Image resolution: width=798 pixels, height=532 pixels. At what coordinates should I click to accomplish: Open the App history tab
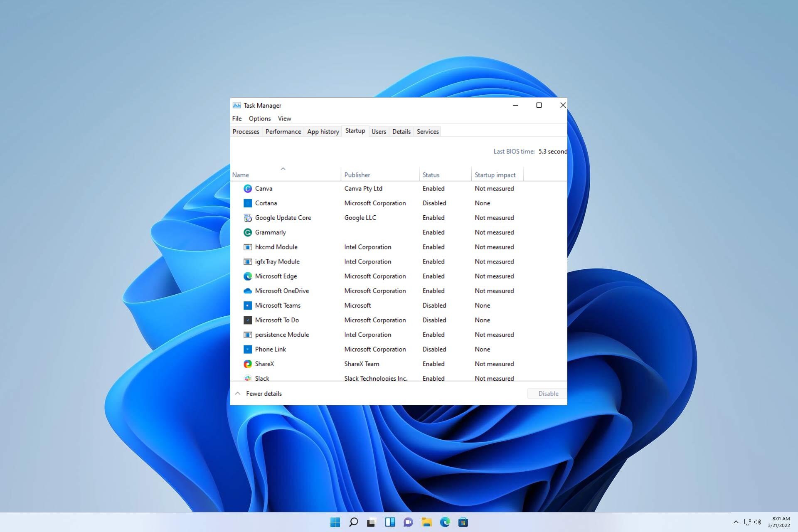click(323, 131)
